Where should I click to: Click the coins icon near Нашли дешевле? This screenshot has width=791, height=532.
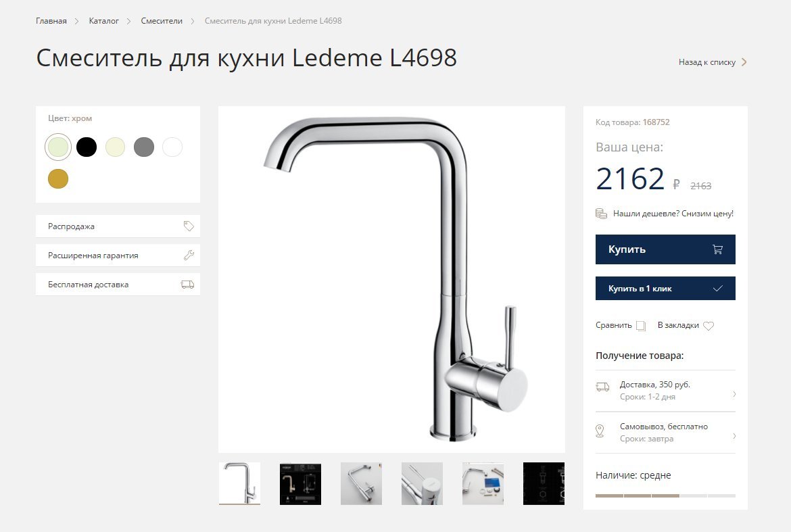pyautogui.click(x=601, y=214)
